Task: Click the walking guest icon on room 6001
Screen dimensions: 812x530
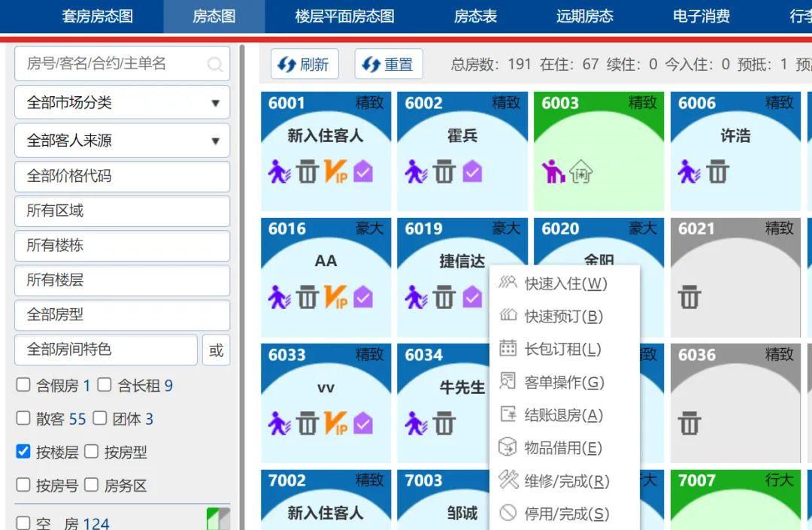Action: tap(281, 171)
